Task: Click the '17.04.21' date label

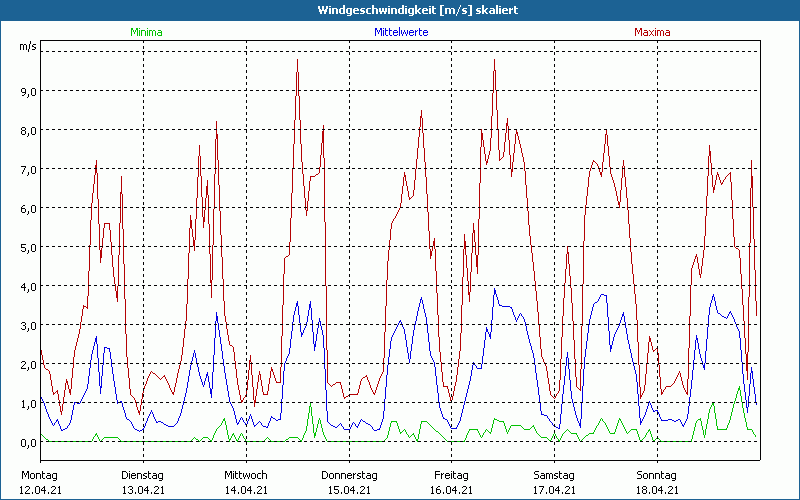Action: click(x=555, y=490)
